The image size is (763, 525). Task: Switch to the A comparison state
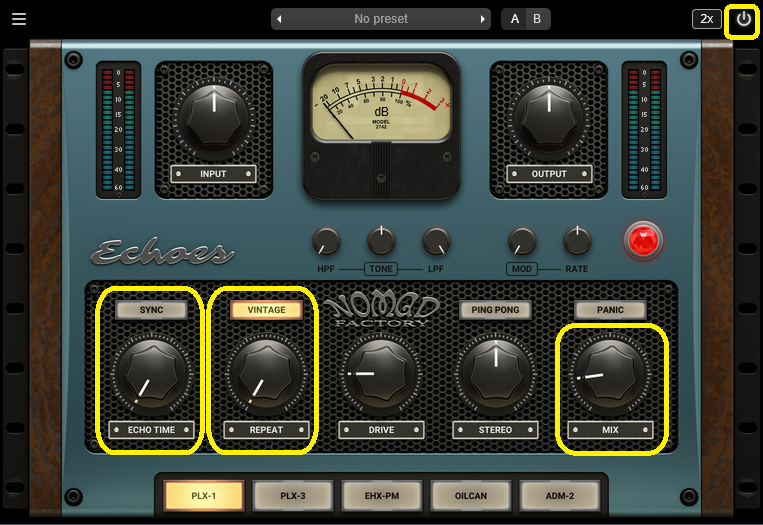coord(514,19)
